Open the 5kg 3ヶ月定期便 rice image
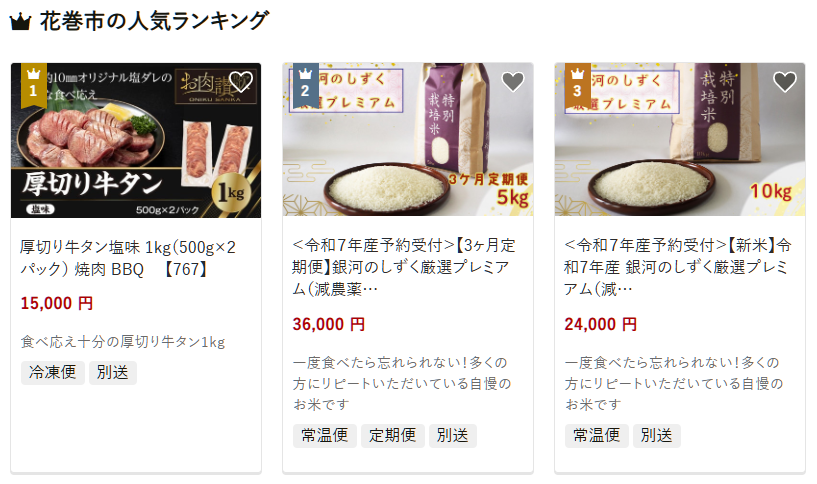The height and width of the screenshot is (484, 817). pos(408,140)
